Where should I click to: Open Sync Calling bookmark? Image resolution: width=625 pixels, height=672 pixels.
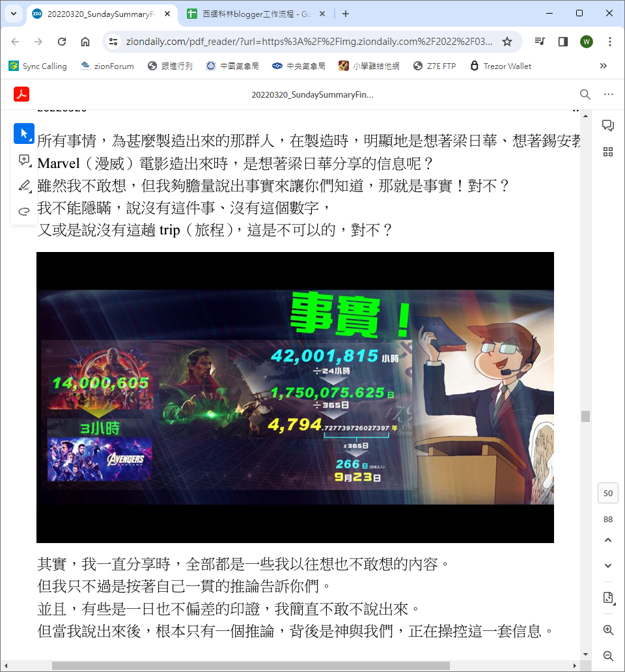(x=38, y=66)
